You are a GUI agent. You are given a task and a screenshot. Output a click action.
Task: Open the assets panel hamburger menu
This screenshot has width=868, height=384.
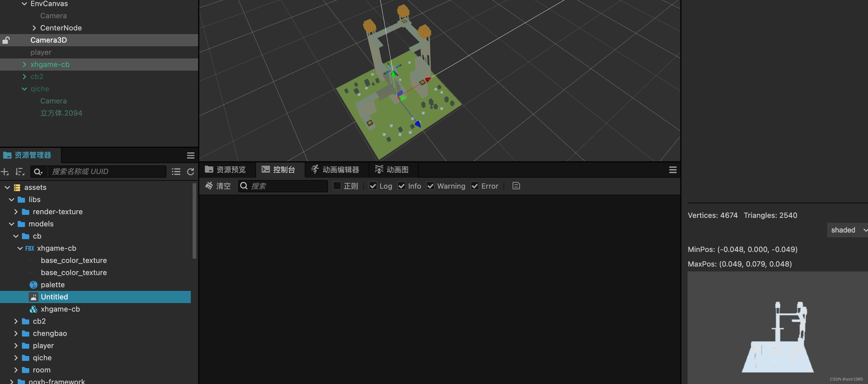(x=191, y=155)
